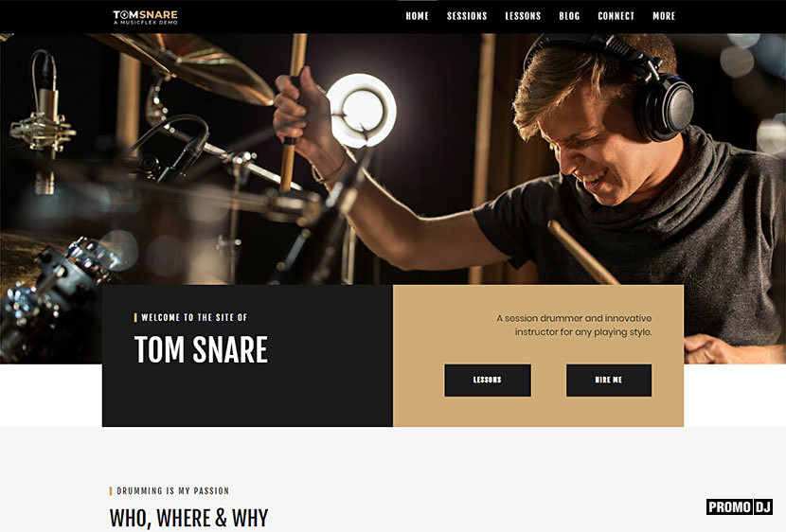Viewport: 786px width, 532px height.
Task: Click the drummer hero image
Action: (x=393, y=159)
